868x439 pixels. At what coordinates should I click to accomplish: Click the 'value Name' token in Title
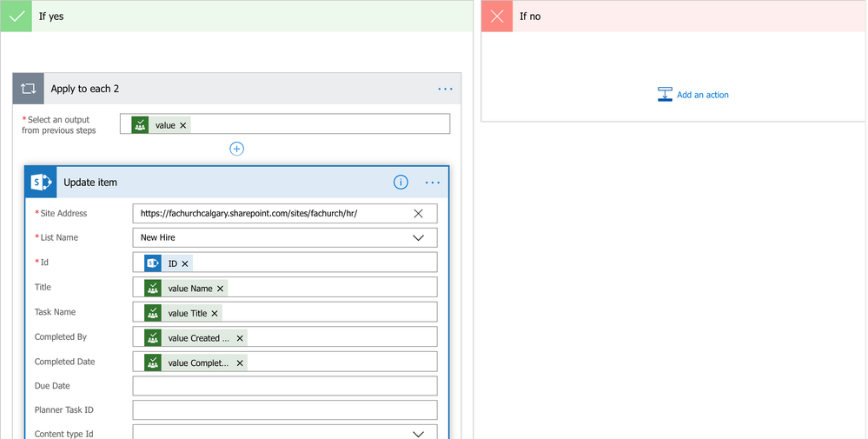tap(186, 288)
